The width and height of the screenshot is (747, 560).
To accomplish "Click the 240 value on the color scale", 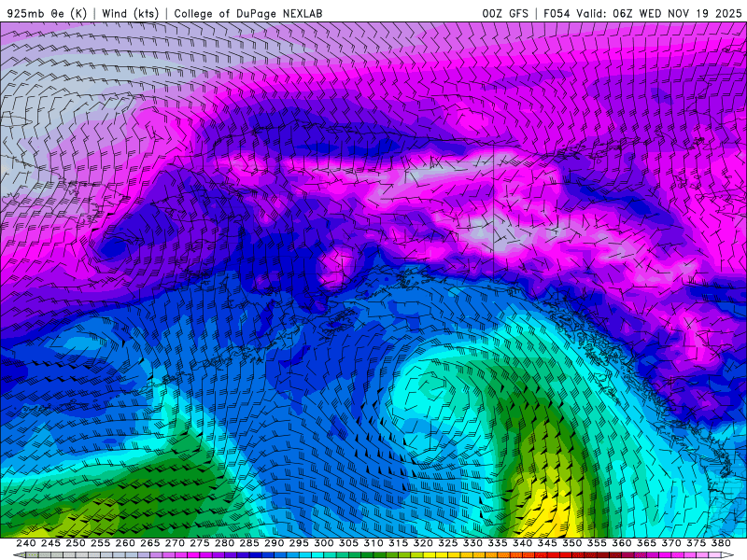I will tap(26, 543).
